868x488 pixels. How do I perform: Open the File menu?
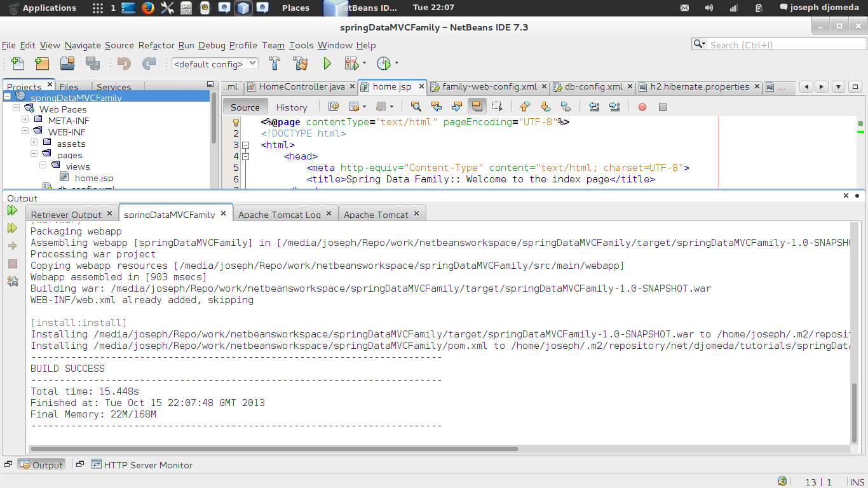click(x=9, y=45)
